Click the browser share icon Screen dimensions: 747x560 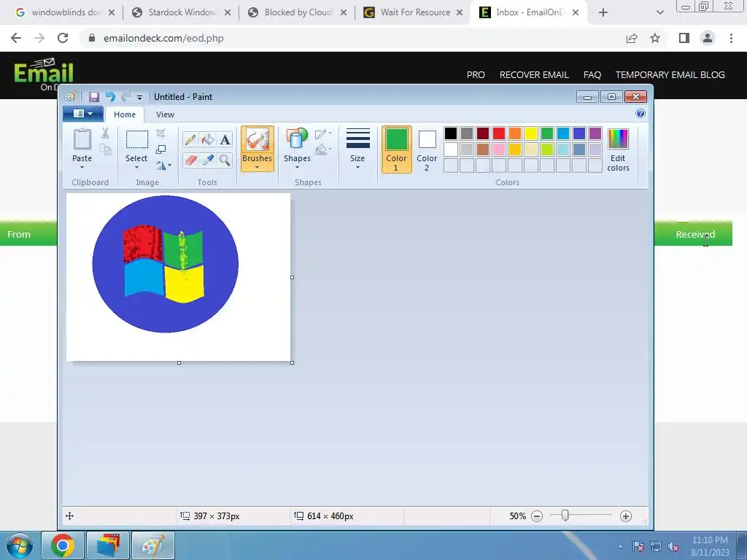[632, 38]
